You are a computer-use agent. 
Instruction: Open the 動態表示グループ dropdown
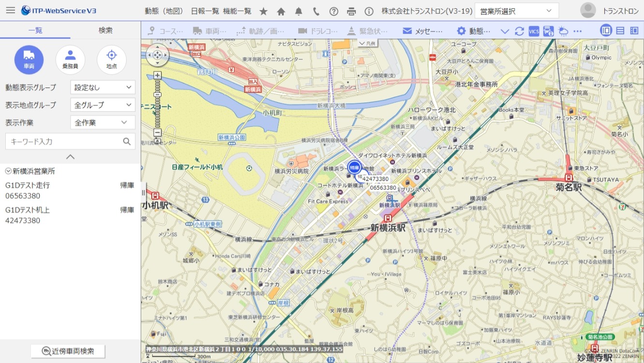(x=103, y=87)
